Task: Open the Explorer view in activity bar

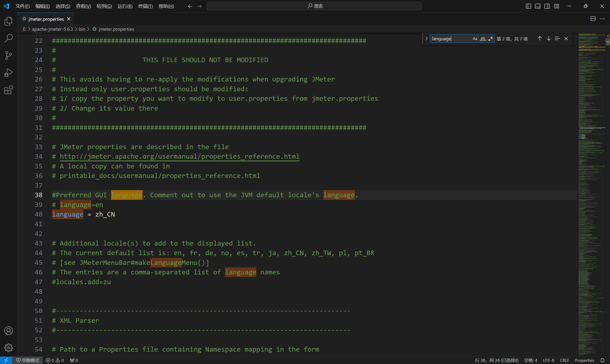Action: point(9,21)
